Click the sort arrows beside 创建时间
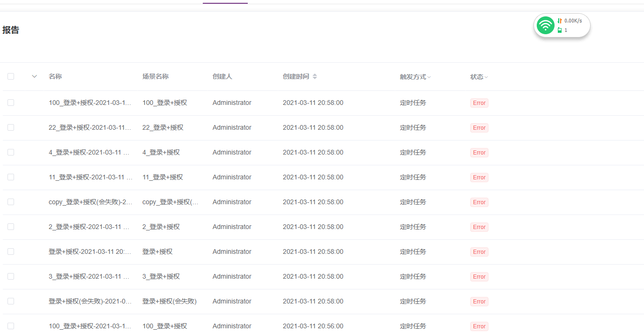This screenshot has width=644, height=333. pos(315,76)
